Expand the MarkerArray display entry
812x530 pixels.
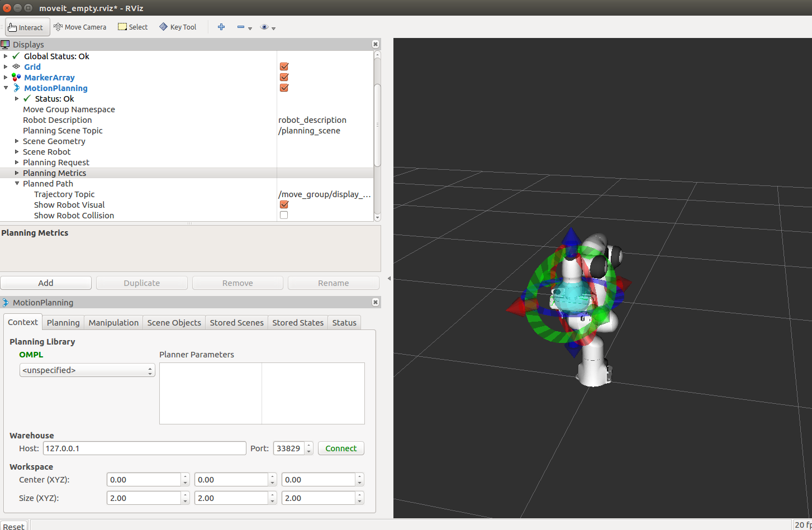coord(6,77)
